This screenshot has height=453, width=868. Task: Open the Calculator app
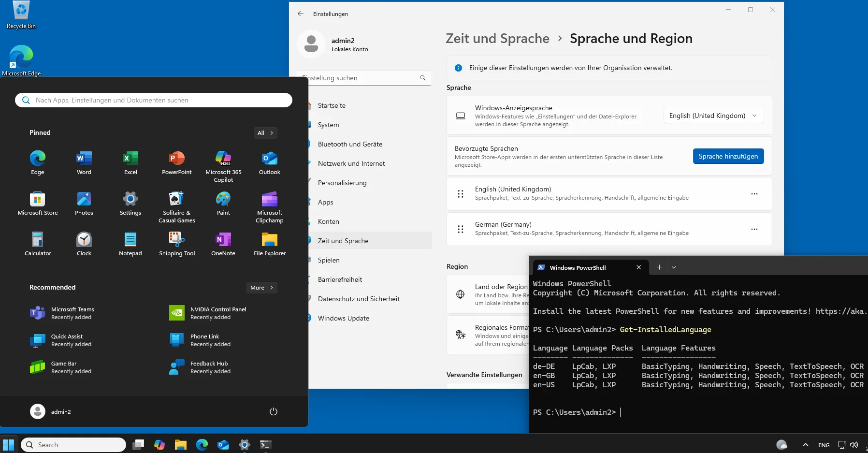click(x=38, y=244)
